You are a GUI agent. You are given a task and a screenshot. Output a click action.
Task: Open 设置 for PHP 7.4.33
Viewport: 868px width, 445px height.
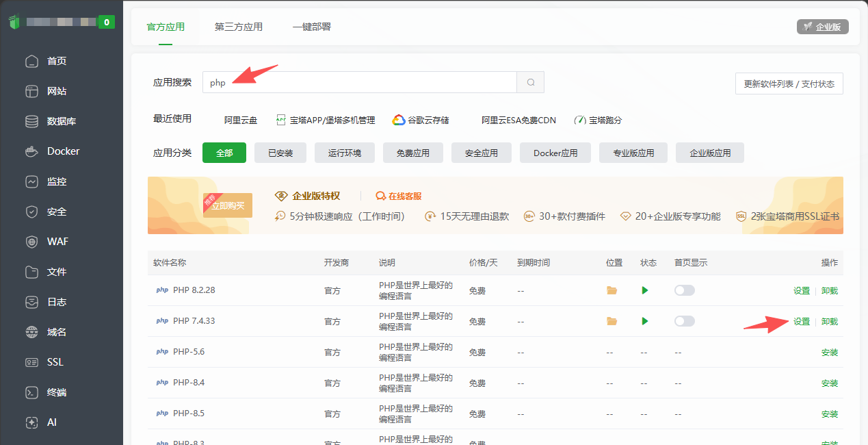point(802,321)
